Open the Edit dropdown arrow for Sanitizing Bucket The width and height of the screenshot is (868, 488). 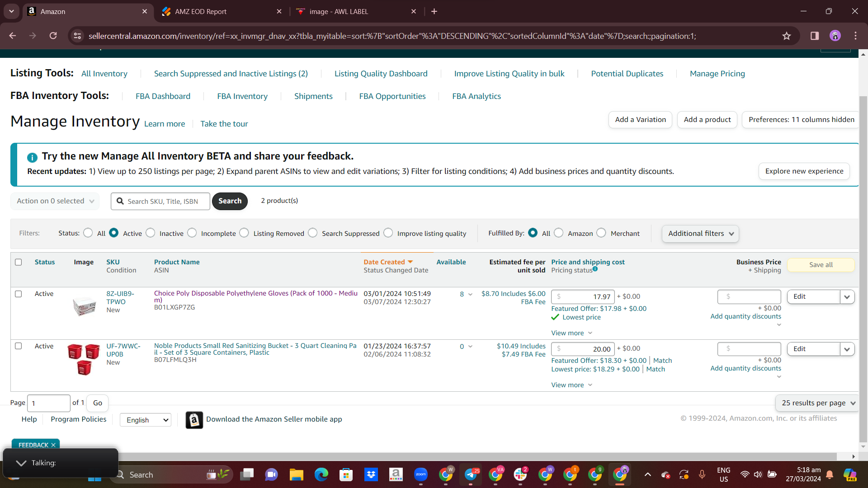pyautogui.click(x=847, y=349)
